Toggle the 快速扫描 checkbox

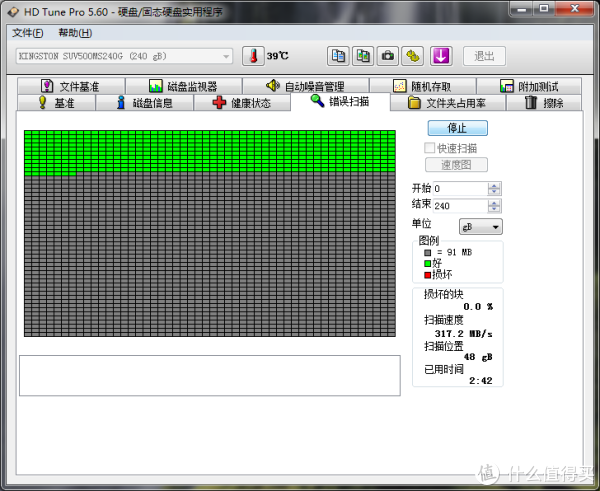(x=429, y=148)
